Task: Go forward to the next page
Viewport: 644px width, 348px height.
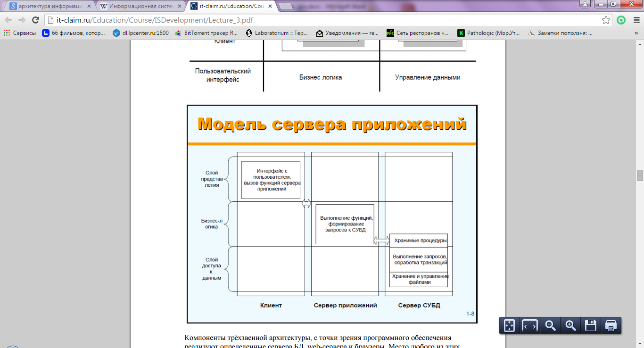Action: [x=22, y=20]
